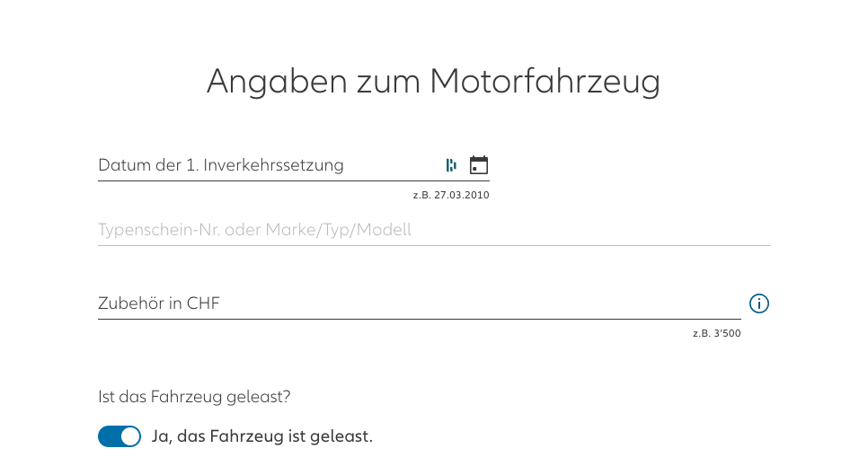Disable the leased vehicle toggle
This screenshot has height=466, width=868.
tap(120, 436)
